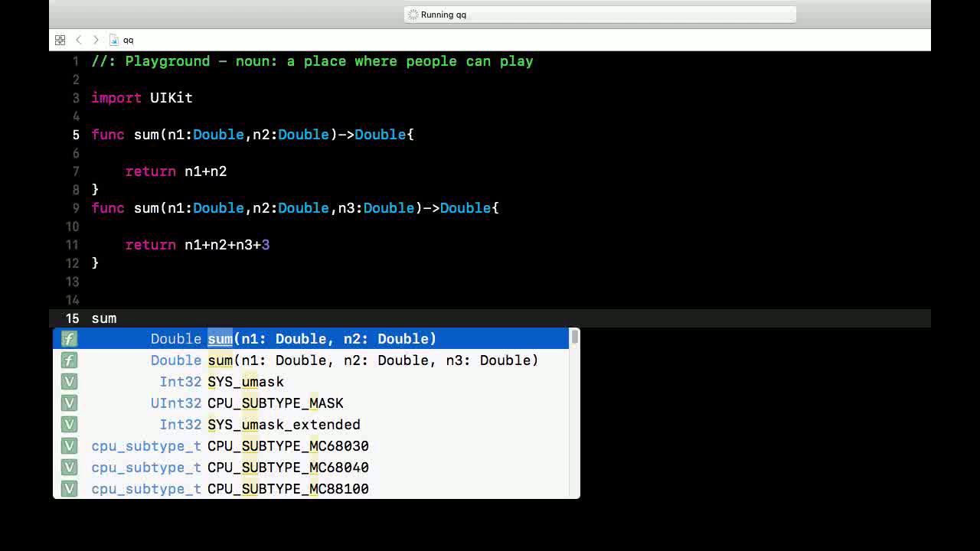Click the function icon for three-parameter sum
980x551 pixels.
pos(69,360)
